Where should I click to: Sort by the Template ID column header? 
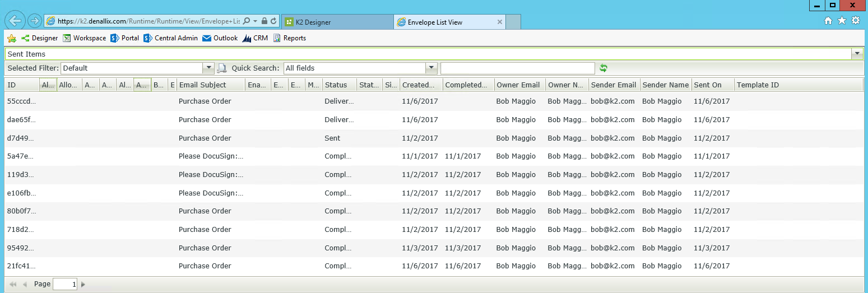(x=798, y=85)
